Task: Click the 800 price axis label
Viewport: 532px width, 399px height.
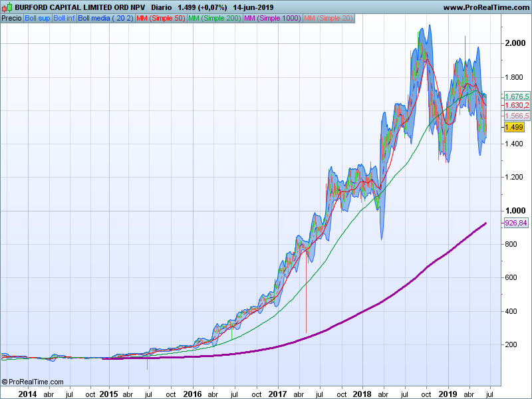Action: (x=511, y=244)
